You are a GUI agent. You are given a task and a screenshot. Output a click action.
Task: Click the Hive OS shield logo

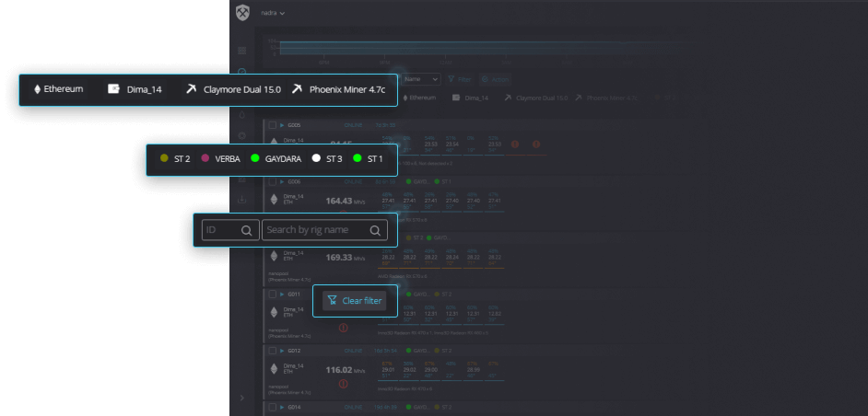point(242,13)
